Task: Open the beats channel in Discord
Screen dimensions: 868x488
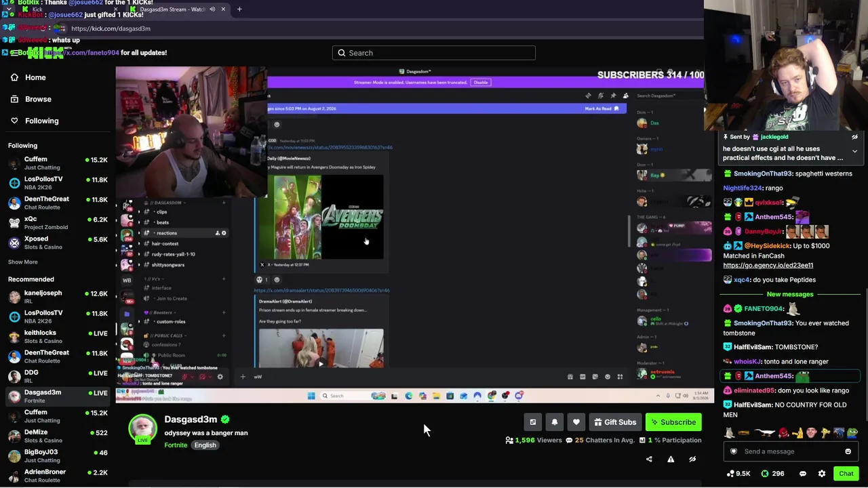Action: (163, 222)
